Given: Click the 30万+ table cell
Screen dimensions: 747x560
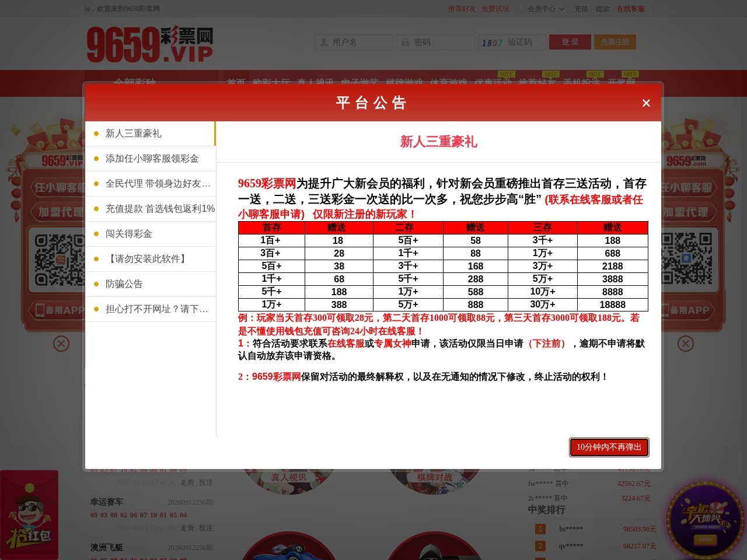Looking at the screenshot, I should 543,304.
